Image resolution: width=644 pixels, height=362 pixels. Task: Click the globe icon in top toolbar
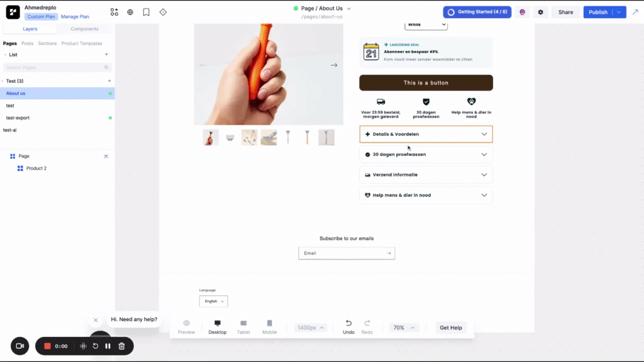pos(130,12)
